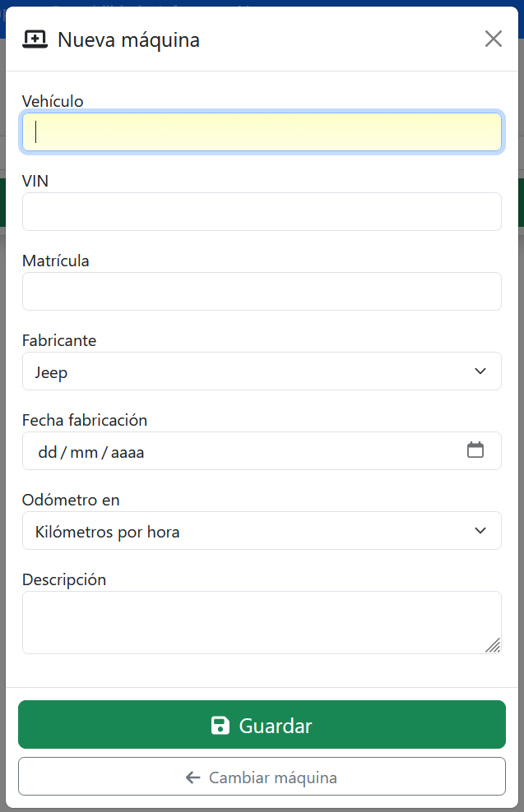Select the Matrícula input box
The width and height of the screenshot is (524, 812).
[262, 292]
